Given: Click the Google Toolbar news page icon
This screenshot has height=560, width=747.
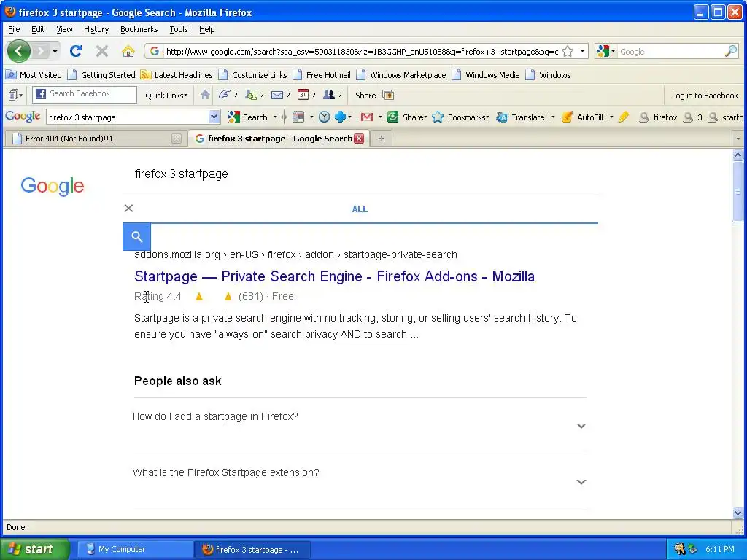Looking at the screenshot, I should (x=298, y=117).
